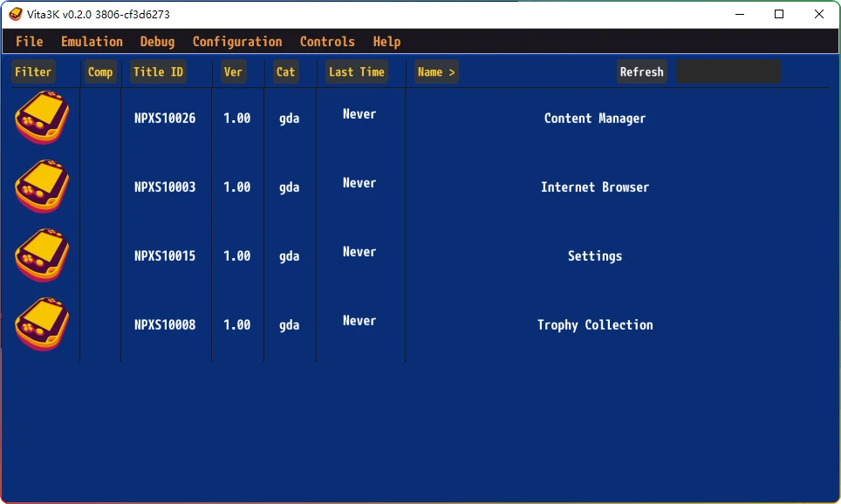The height and width of the screenshot is (504, 841).
Task: Refresh the app list
Action: 641,72
